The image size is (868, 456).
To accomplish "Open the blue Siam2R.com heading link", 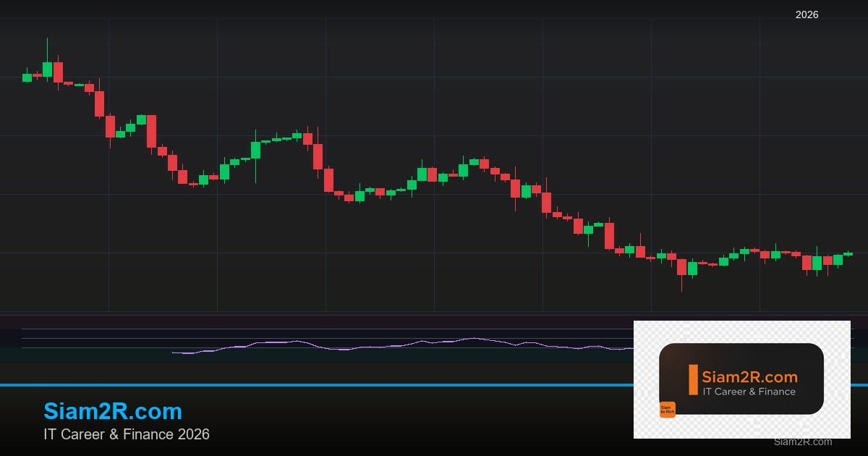I will [113, 411].
